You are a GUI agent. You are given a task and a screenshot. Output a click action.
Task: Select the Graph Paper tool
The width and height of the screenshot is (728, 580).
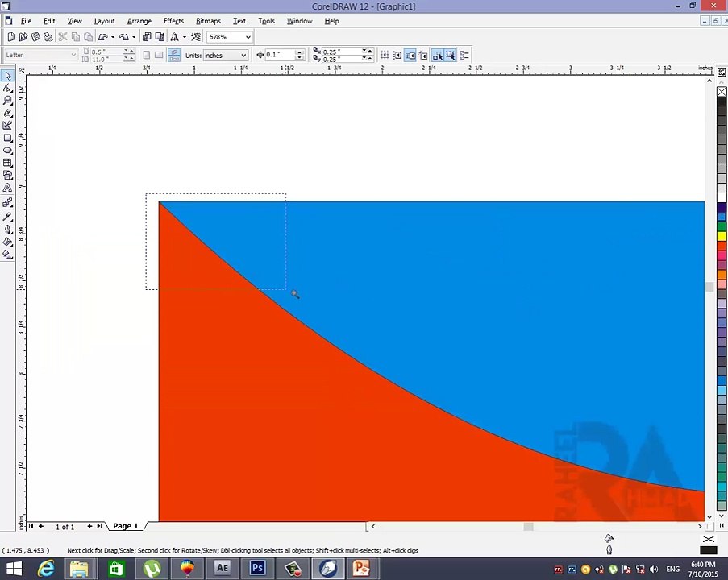coord(8,163)
